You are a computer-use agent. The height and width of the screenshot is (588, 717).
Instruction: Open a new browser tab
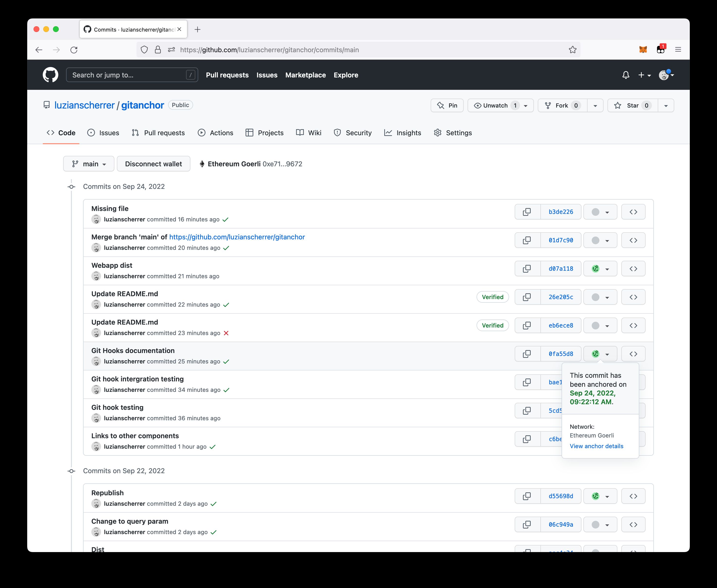(x=197, y=29)
